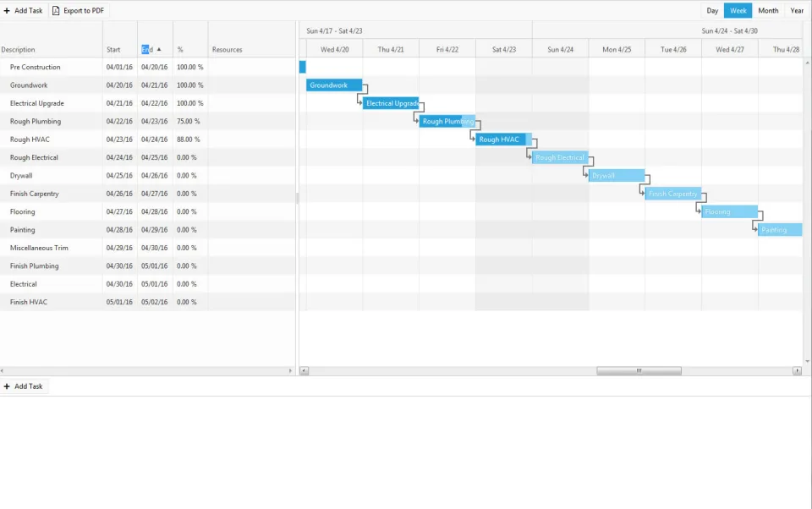Select the Flooring gantt bar

730,211
